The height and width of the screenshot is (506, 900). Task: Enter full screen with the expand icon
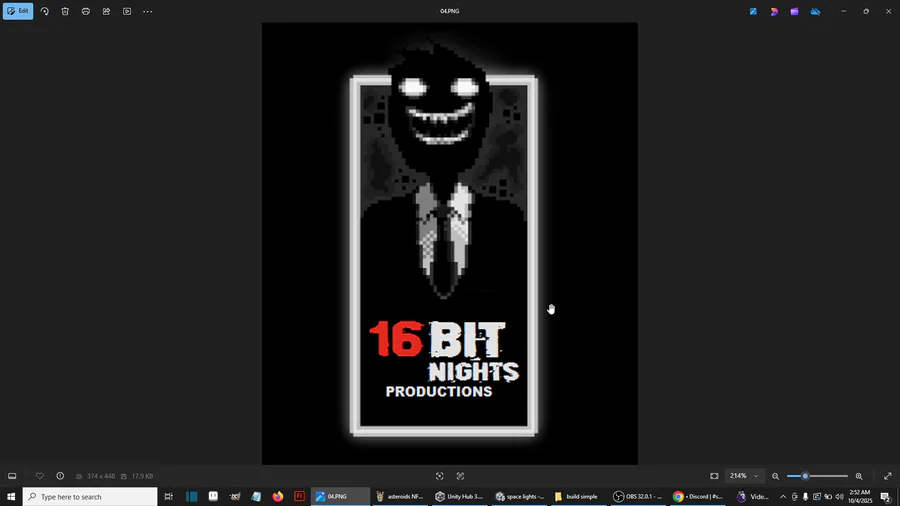(x=888, y=476)
